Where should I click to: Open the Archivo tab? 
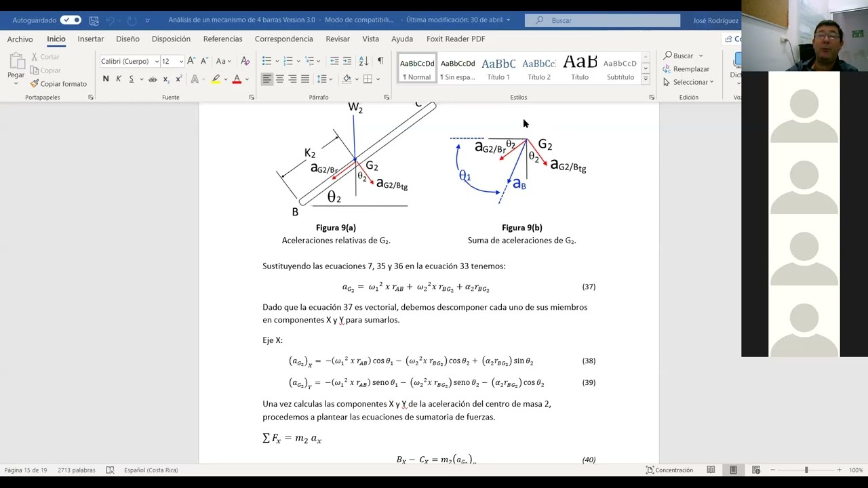click(20, 39)
